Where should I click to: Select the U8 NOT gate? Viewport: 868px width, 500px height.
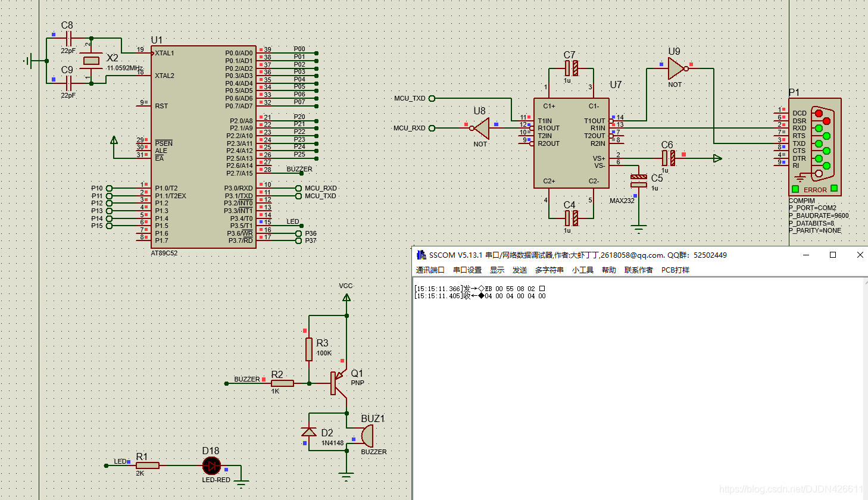(480, 128)
